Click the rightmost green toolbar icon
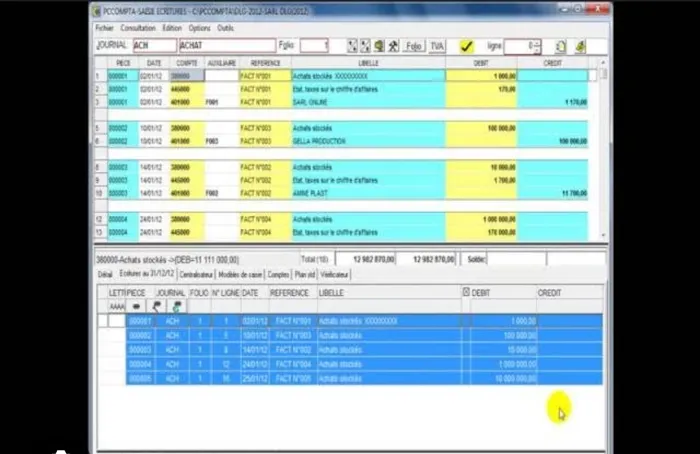700x454 pixels. click(x=581, y=46)
